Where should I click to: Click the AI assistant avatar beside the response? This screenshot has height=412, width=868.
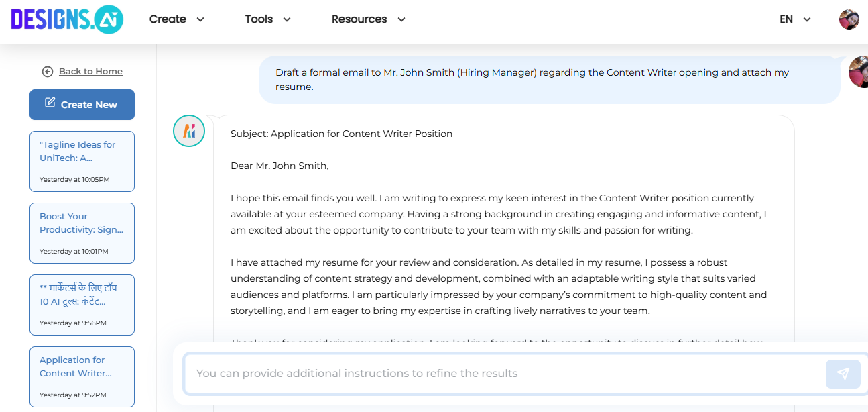pos(188,131)
